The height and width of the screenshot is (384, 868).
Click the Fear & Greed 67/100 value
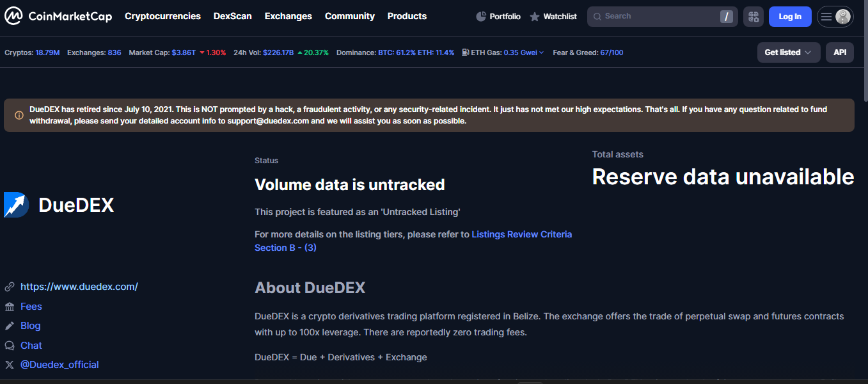click(x=612, y=52)
